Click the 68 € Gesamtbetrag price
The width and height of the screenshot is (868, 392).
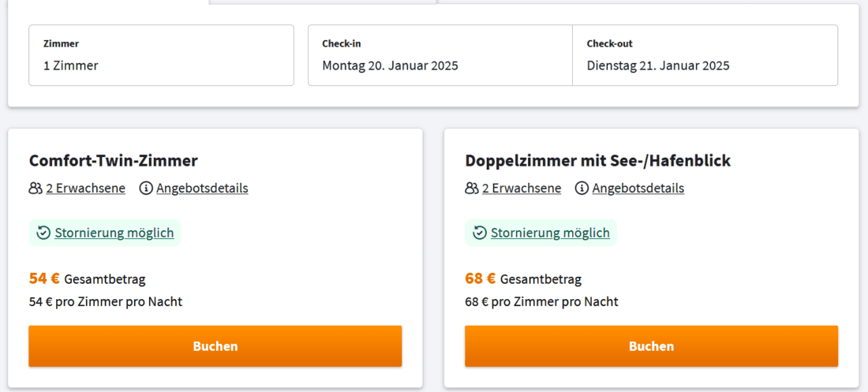coord(480,278)
